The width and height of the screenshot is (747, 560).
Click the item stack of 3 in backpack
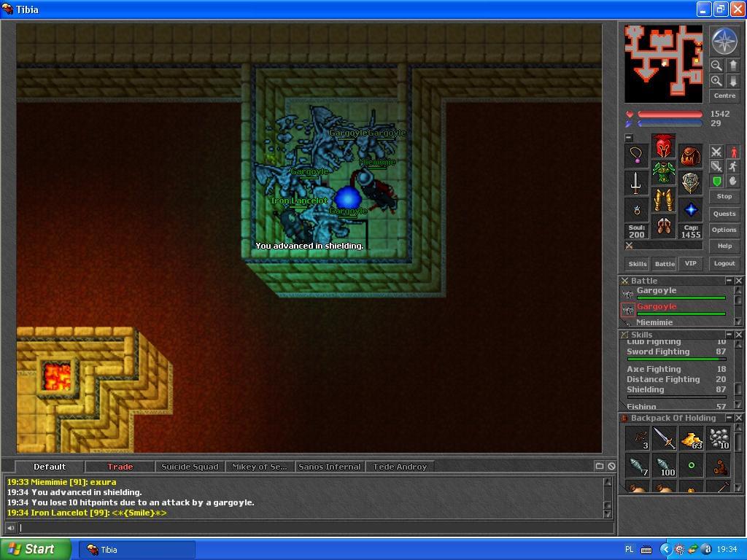pos(637,438)
